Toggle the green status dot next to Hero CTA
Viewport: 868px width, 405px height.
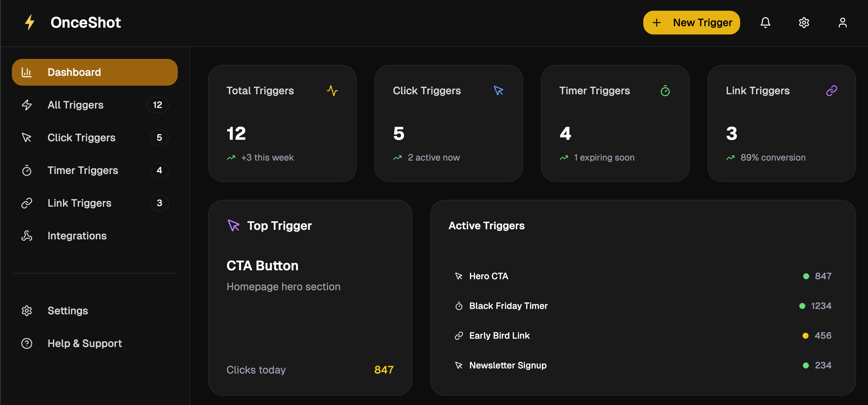click(x=806, y=276)
